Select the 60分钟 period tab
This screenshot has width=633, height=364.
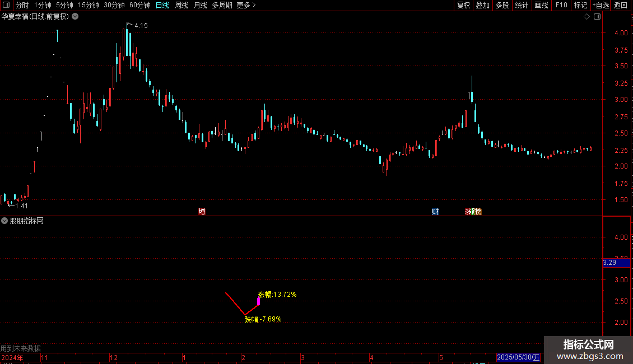coord(140,5)
